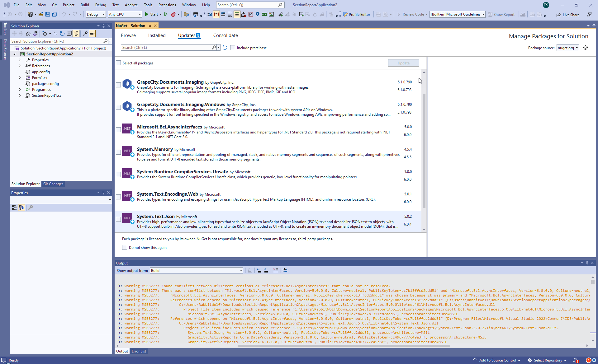
Task: Collapse the SectionReportApplication2 project node
Action: (x=14, y=54)
